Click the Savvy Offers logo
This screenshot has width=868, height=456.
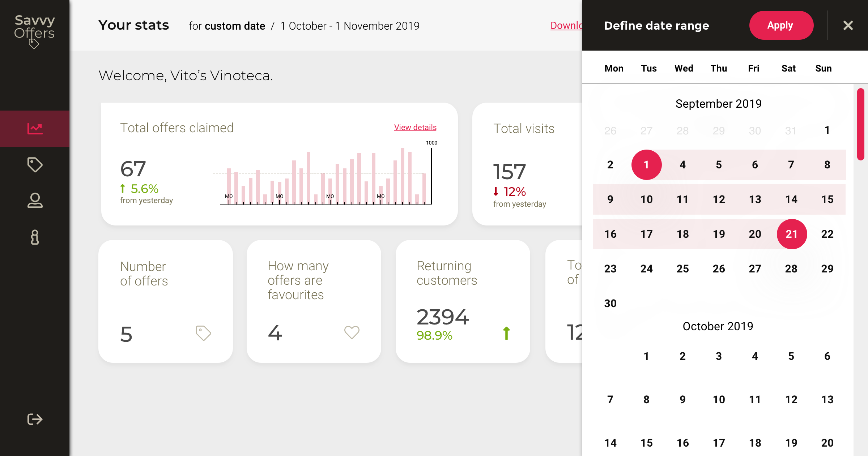[34, 30]
